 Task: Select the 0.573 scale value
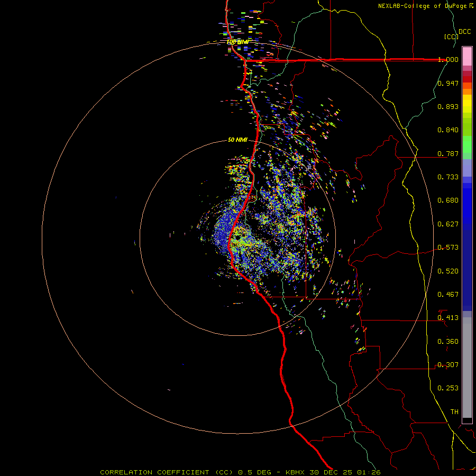pyautogui.click(x=448, y=248)
